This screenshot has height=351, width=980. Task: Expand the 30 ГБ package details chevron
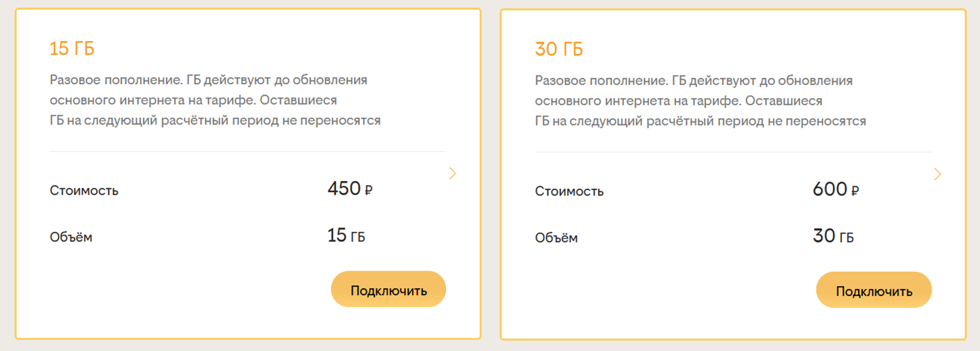click(938, 174)
